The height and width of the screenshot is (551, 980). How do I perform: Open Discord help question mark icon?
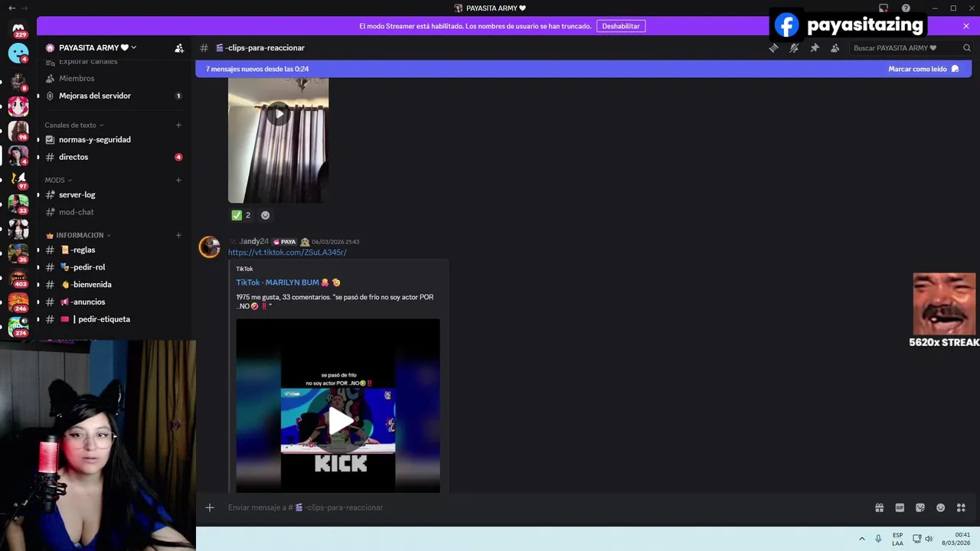906,8
